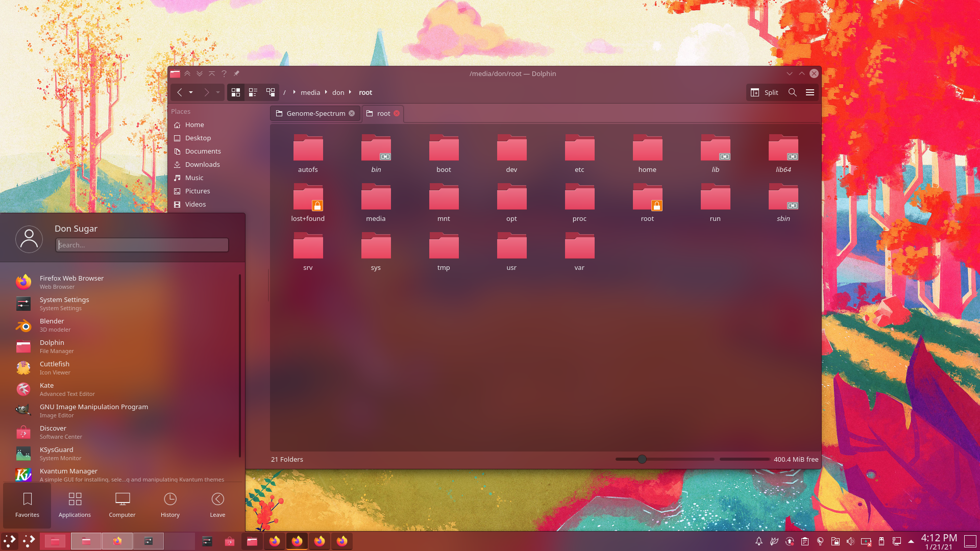Launch KSysGuard system monitor
980x551 pixels.
point(122,453)
